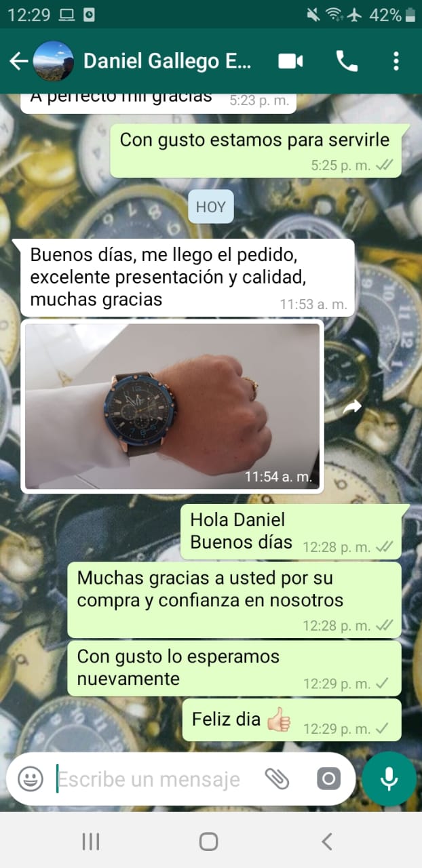422x868 pixels.
Task: Tap Android recent apps button
Action: point(91,842)
